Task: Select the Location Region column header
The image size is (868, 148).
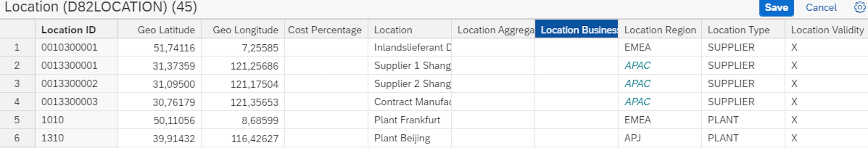Action: point(659,30)
